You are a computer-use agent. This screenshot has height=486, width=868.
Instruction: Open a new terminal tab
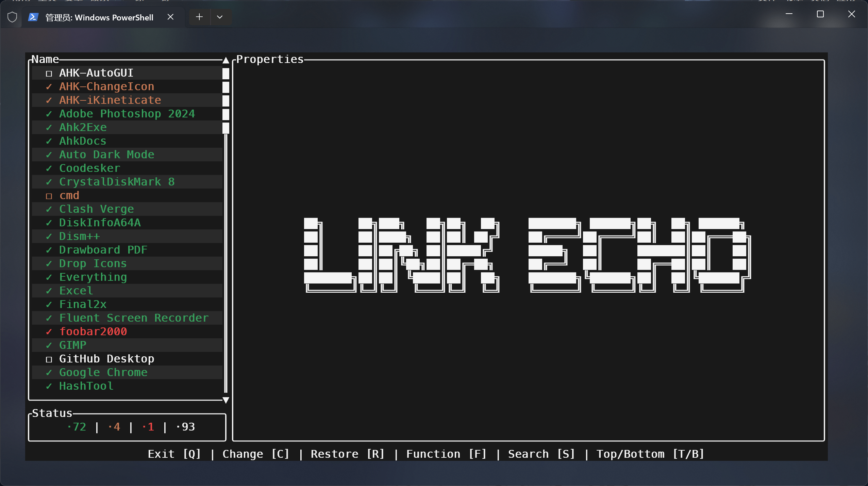click(199, 17)
